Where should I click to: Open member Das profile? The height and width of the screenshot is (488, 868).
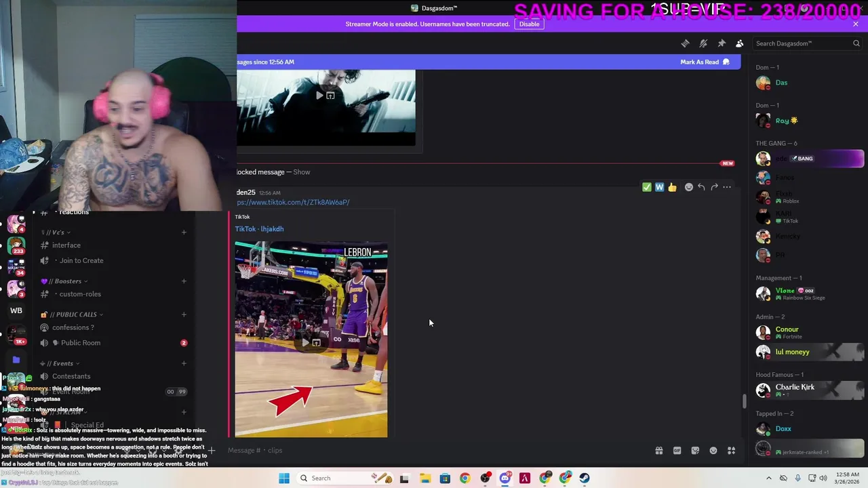coord(810,83)
